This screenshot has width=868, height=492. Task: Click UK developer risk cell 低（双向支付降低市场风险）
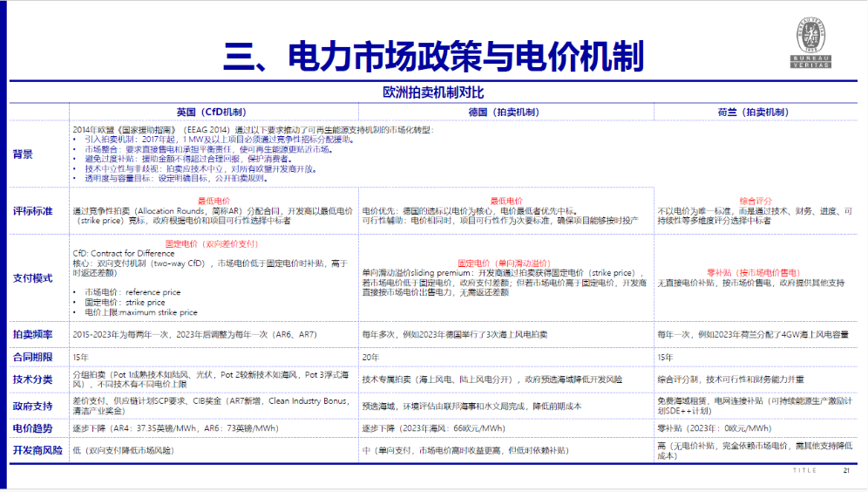124,450
